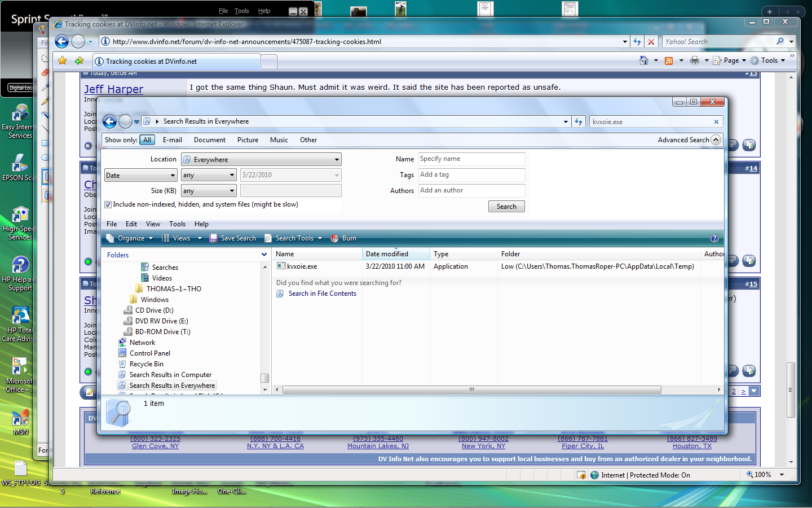The height and width of the screenshot is (508, 812).
Task: Select the All filter under Show only
Action: click(x=147, y=140)
